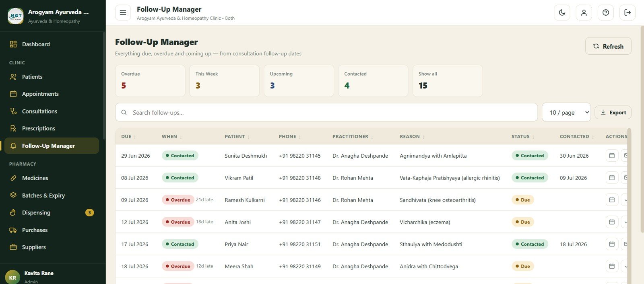Click reason Sandhivata (knee osteoarthritis)
This screenshot has height=284, width=644.
click(438, 200)
